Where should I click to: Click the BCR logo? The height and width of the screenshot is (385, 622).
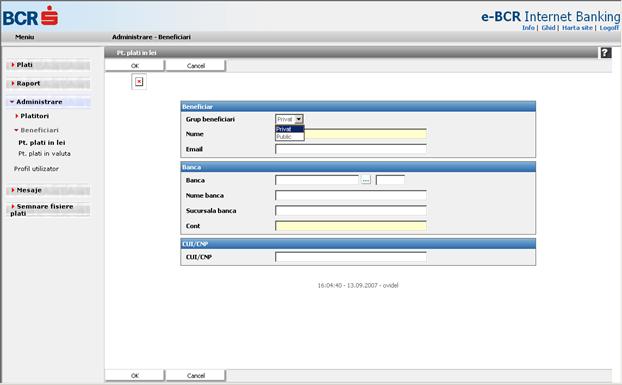(31, 17)
